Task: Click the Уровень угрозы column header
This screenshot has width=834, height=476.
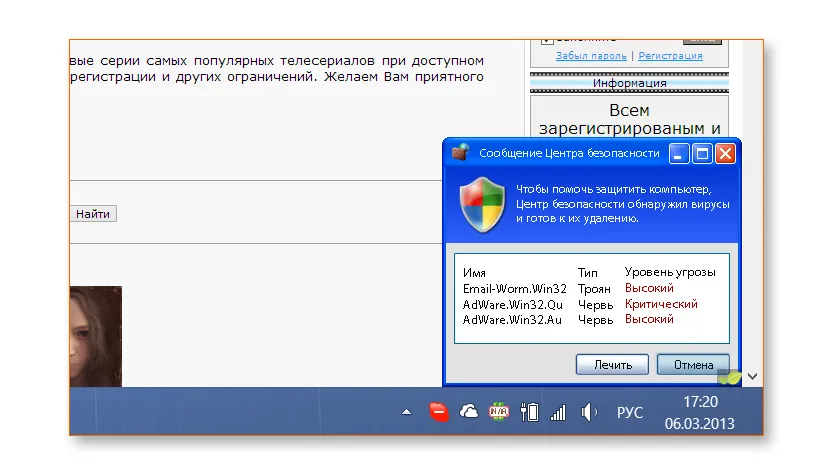Action: [x=670, y=272]
